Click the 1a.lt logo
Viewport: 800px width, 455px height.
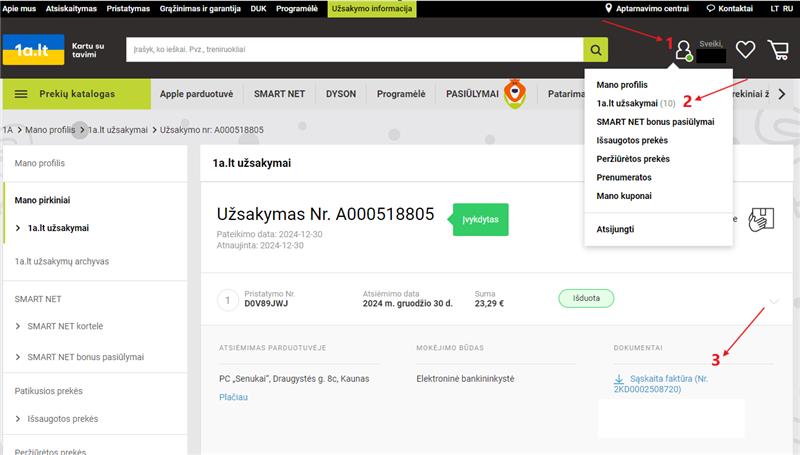(34, 49)
